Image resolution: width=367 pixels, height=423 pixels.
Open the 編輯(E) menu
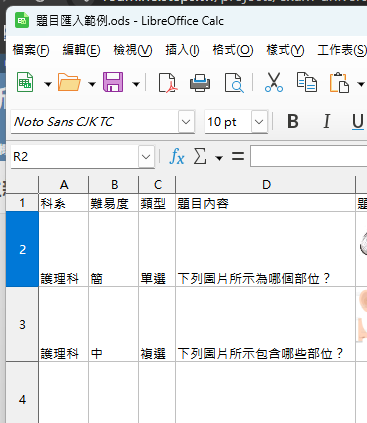[x=81, y=50]
